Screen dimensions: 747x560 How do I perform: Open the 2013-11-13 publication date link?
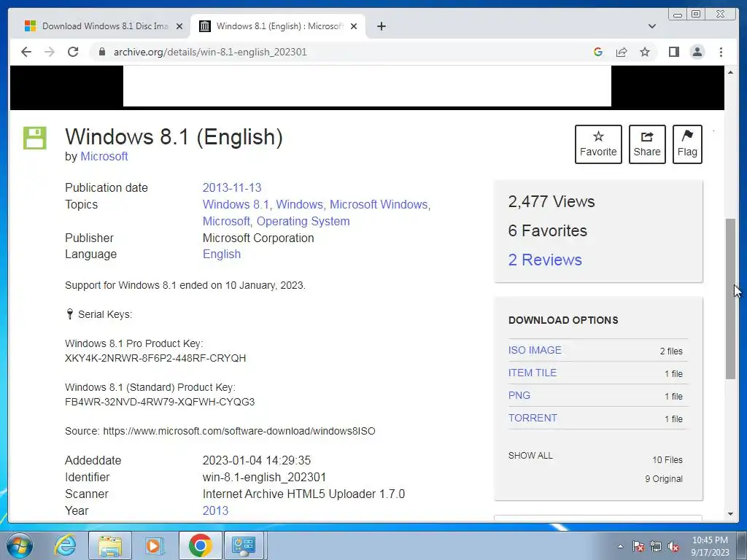[x=232, y=187]
